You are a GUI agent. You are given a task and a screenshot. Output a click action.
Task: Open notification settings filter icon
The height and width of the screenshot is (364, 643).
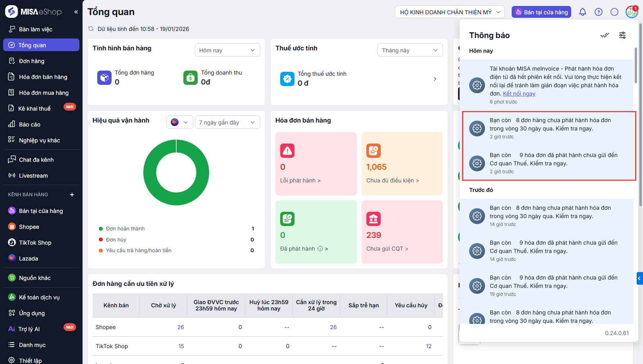[622, 35]
